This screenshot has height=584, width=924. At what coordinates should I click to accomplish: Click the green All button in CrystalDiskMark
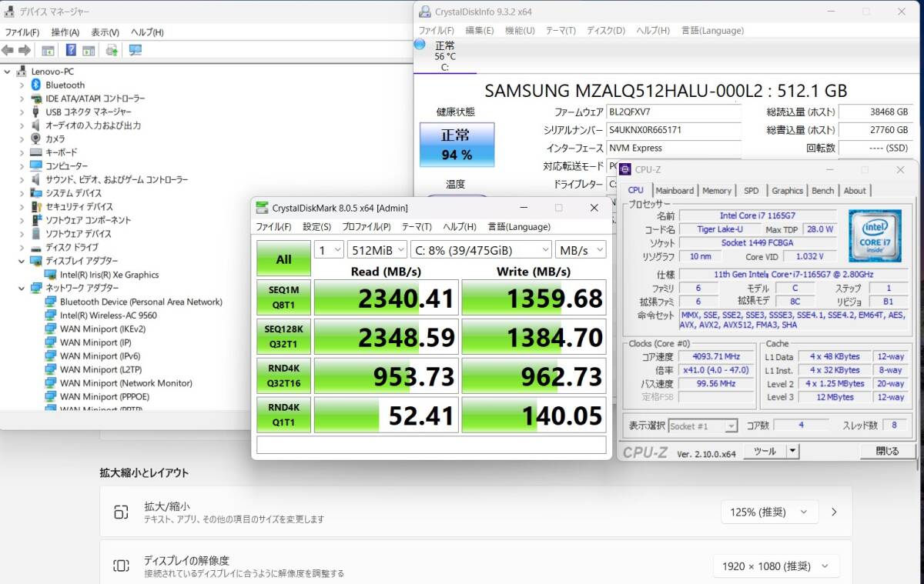coord(283,259)
